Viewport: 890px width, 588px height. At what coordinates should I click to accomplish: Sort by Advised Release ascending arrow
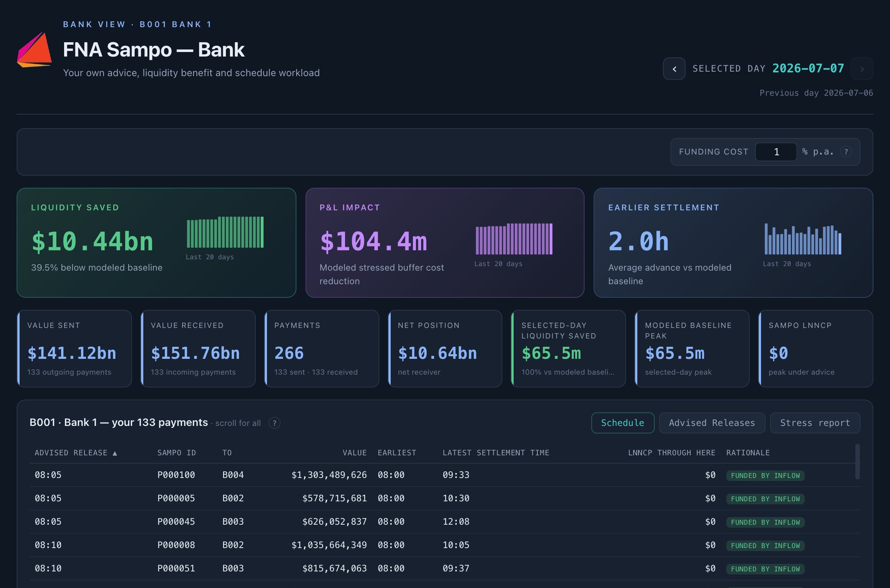click(115, 453)
